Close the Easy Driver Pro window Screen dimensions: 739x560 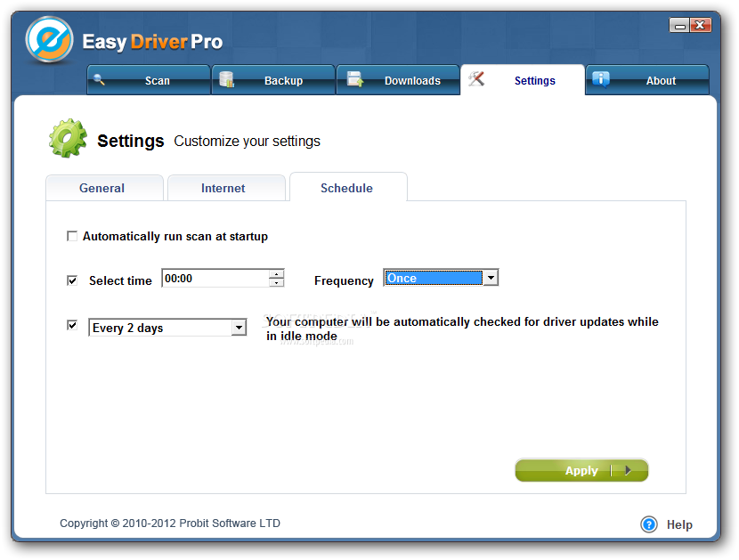tap(701, 25)
